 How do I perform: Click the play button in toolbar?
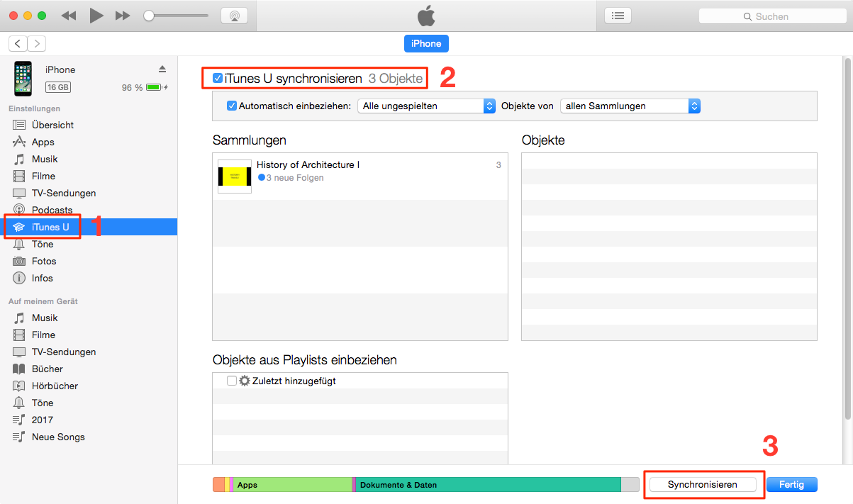[x=96, y=16]
